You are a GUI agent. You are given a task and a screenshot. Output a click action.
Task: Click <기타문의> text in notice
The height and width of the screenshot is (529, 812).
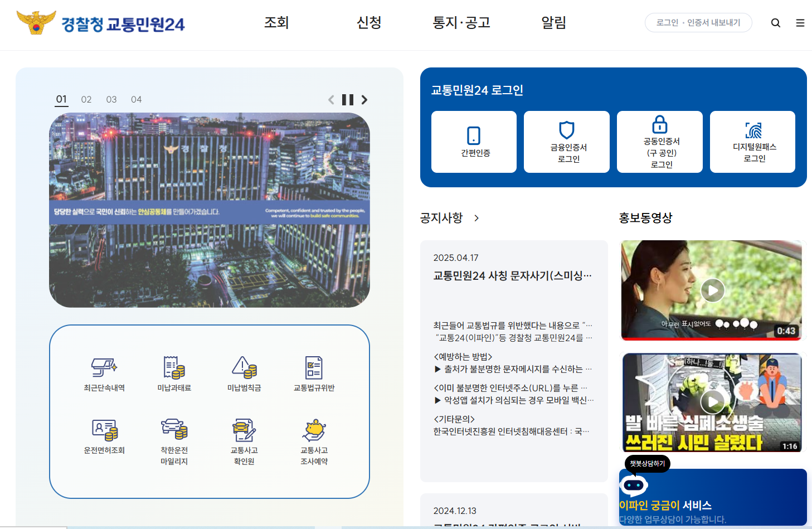(x=454, y=419)
